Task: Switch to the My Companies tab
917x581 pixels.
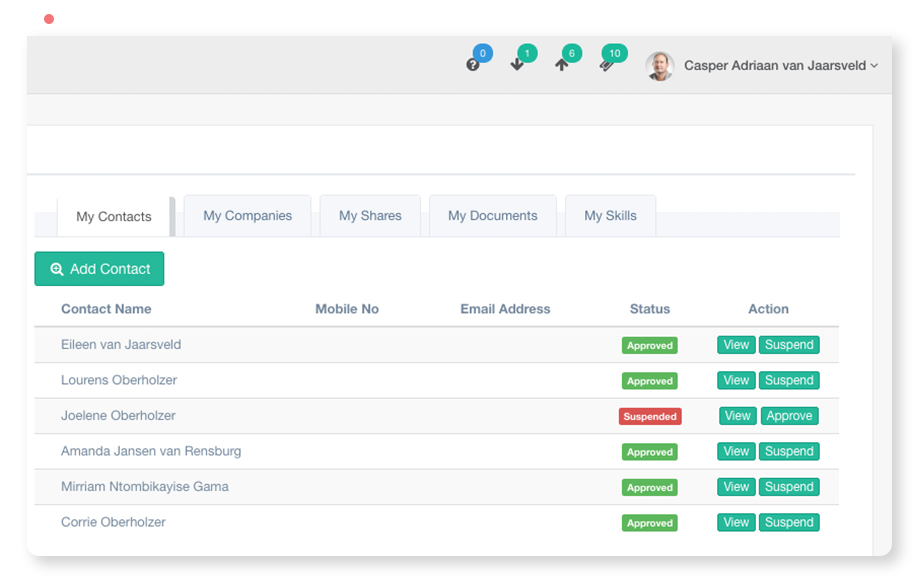Action: pyautogui.click(x=247, y=216)
